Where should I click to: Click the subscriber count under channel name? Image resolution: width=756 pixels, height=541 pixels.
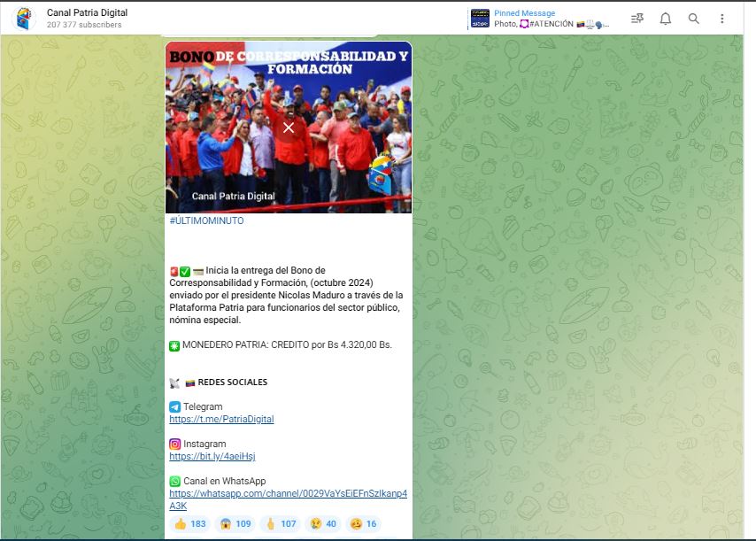click(x=84, y=25)
